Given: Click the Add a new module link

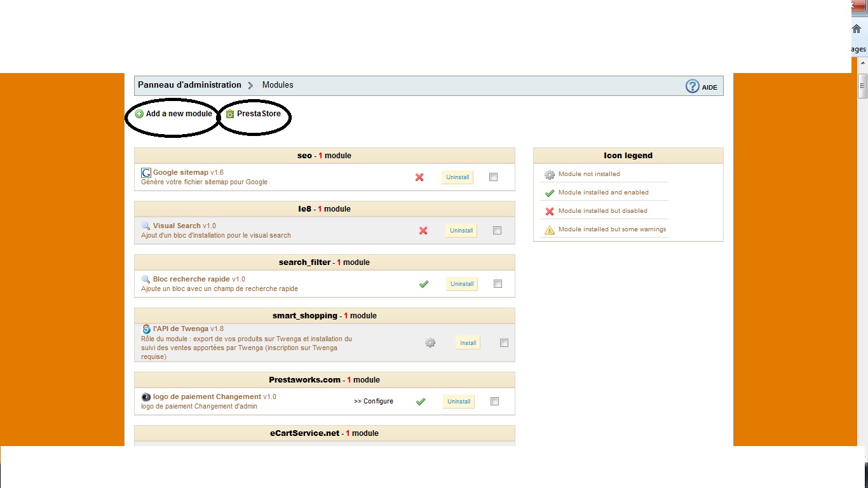Looking at the screenshot, I should point(179,114).
